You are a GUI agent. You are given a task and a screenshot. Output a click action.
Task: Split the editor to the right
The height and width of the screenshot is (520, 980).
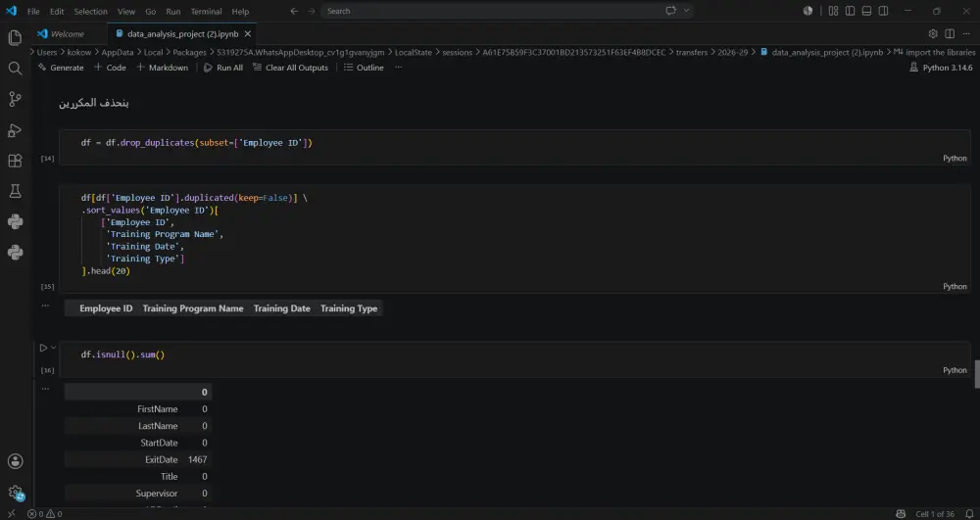(x=950, y=33)
